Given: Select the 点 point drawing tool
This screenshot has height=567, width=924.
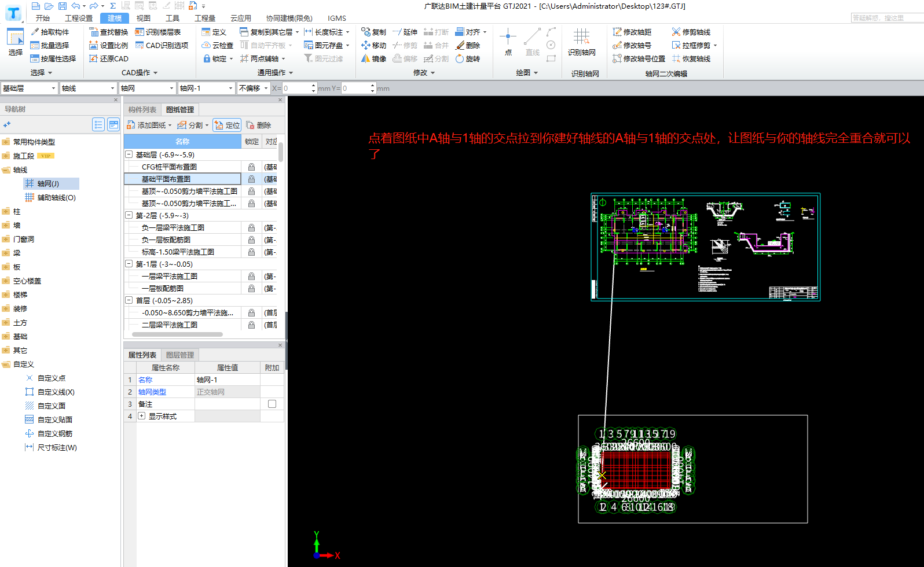Looking at the screenshot, I should click(508, 42).
